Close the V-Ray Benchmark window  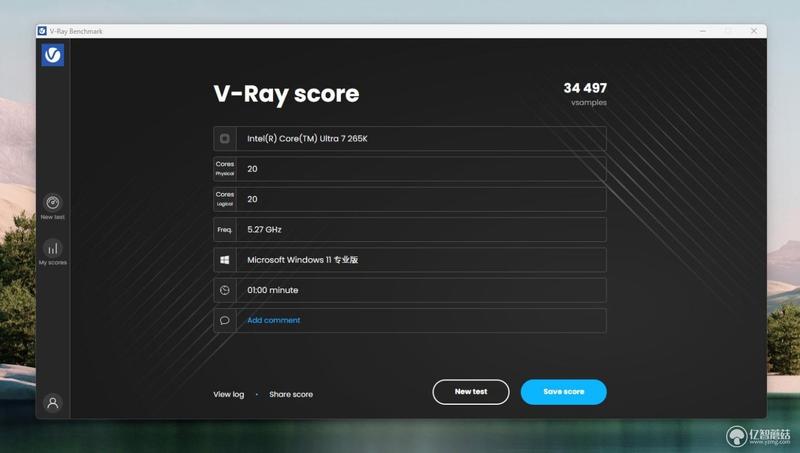[x=754, y=31]
